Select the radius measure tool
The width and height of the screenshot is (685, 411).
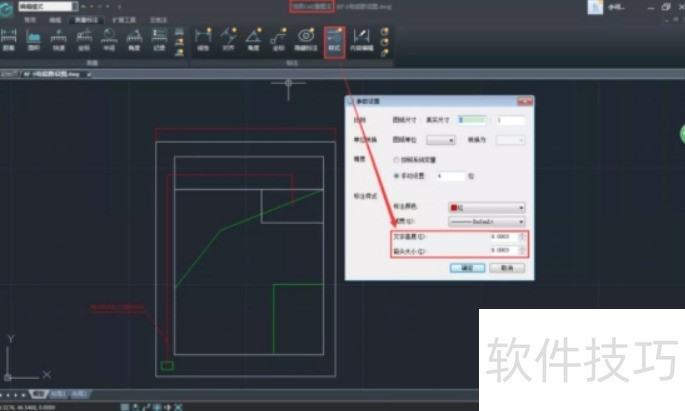[109, 39]
